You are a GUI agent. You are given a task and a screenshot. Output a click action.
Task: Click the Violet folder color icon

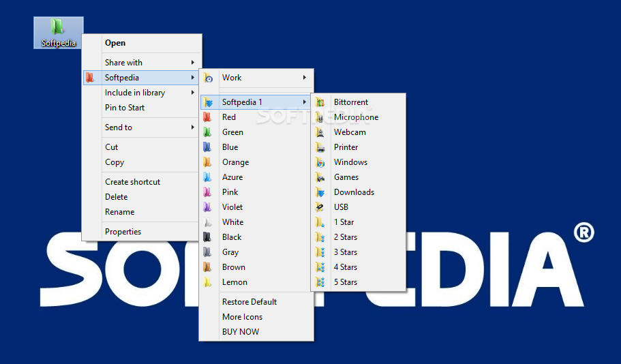click(207, 207)
